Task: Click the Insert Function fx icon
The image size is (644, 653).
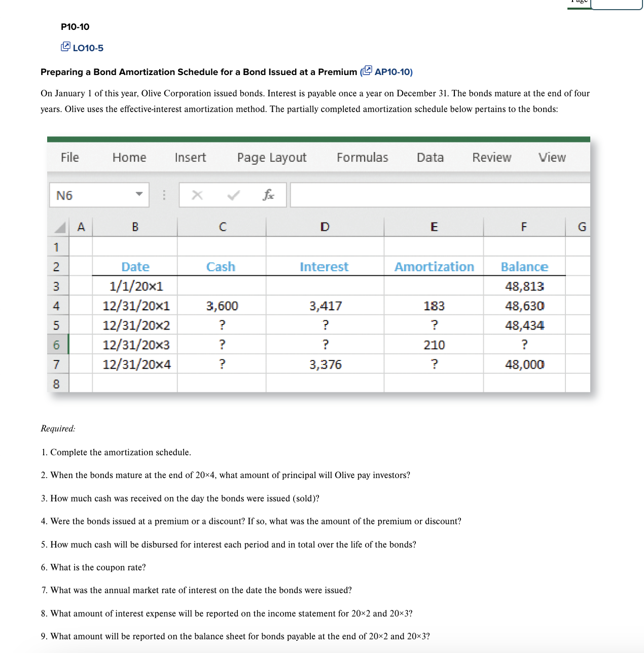Action: [269, 195]
